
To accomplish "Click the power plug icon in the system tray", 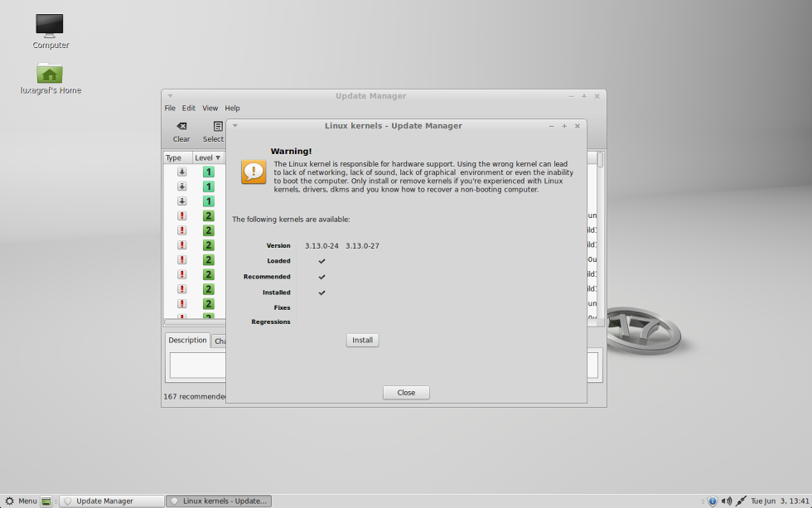I will (740, 501).
